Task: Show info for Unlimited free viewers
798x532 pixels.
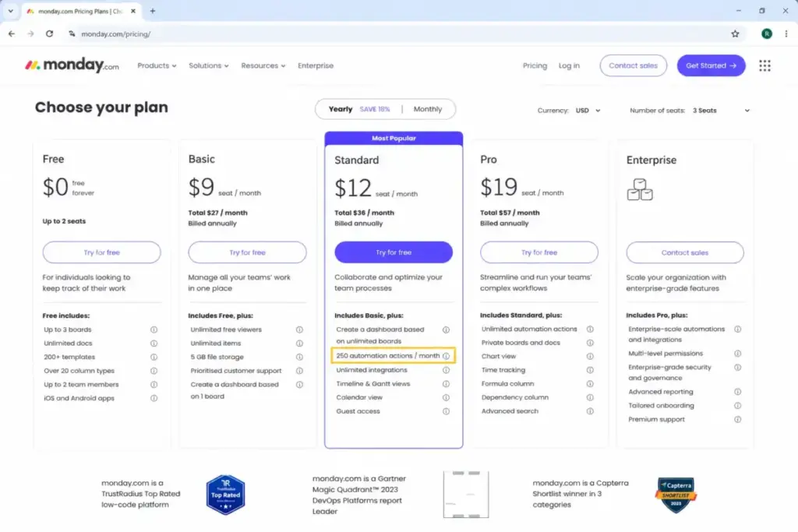Action: pyautogui.click(x=299, y=329)
